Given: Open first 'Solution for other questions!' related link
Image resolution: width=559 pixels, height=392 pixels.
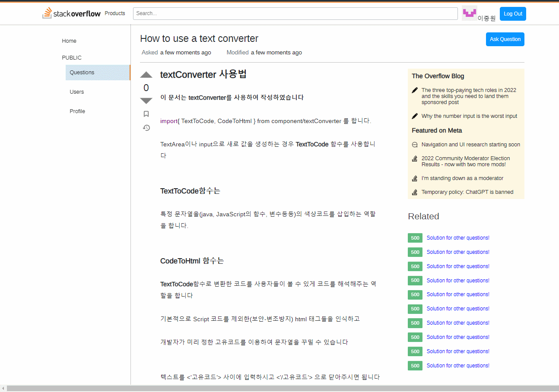Looking at the screenshot, I should tap(458, 238).
